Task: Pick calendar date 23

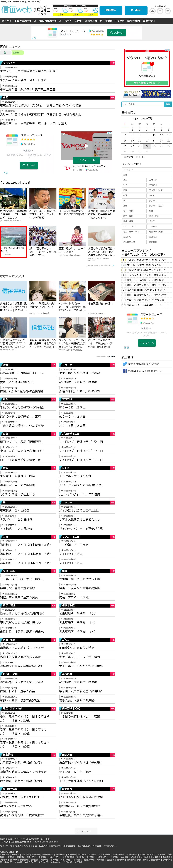Action: 139,146
